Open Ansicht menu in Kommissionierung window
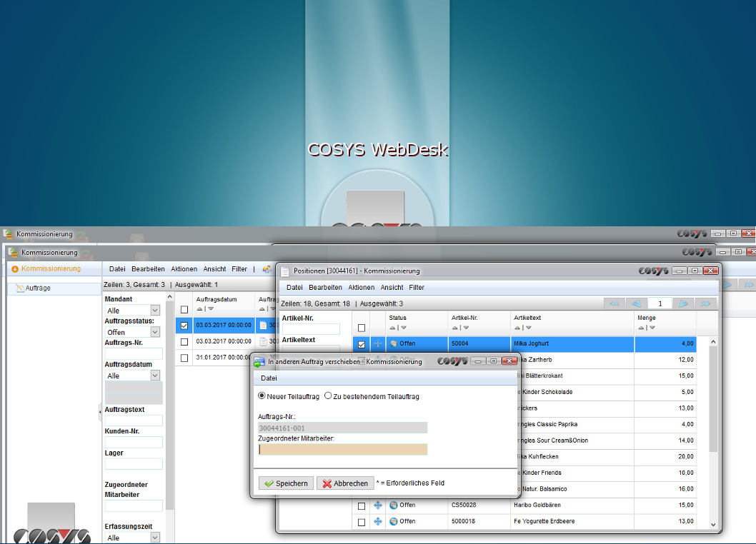Viewport: 756px width, 544px height. 214,269
